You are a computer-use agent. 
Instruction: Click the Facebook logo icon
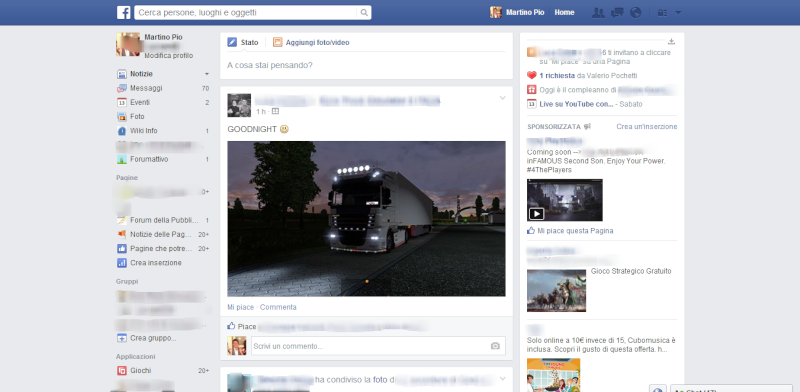point(123,13)
